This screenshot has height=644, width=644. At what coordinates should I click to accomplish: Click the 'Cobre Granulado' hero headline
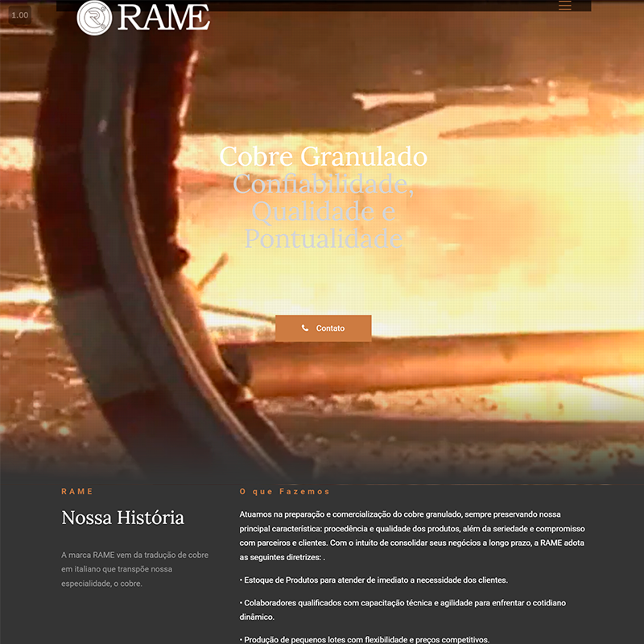(x=323, y=156)
